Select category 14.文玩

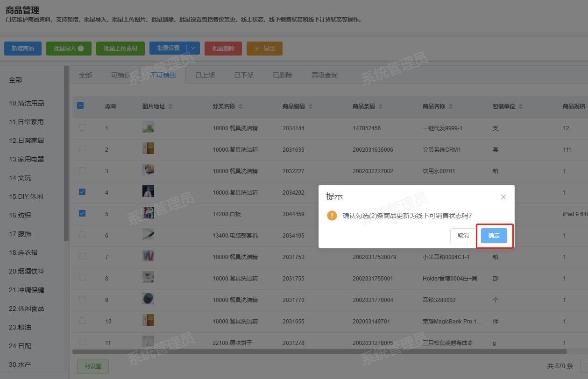pyautogui.click(x=20, y=178)
